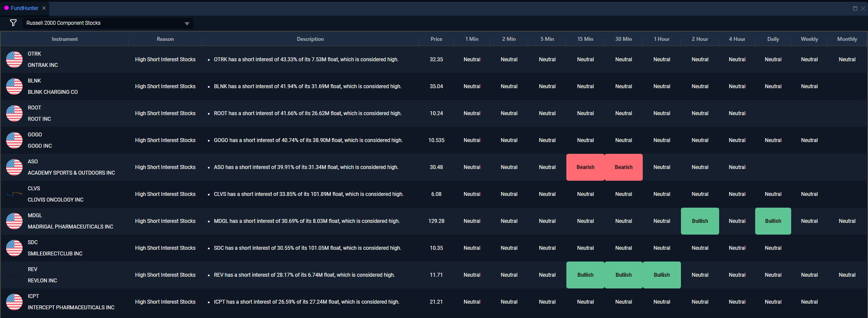The image size is (868, 318).
Task: Click the CLVS company logo icon
Action: click(x=14, y=194)
